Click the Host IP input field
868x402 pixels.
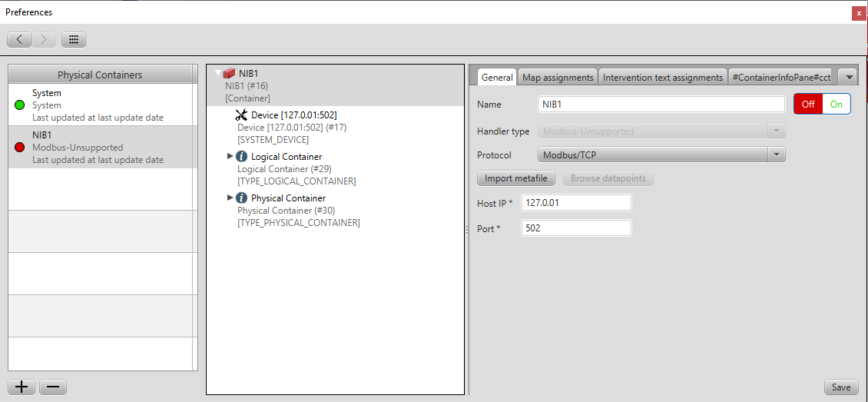tap(575, 202)
